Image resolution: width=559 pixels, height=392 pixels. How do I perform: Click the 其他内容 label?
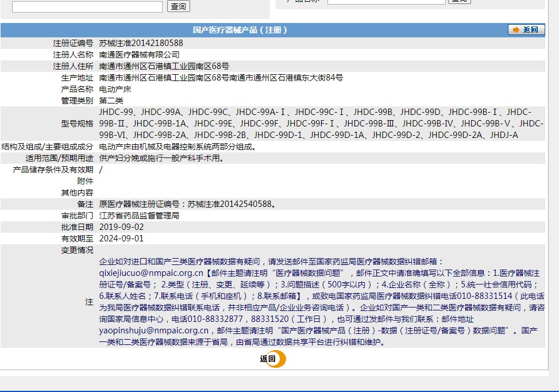(77, 193)
